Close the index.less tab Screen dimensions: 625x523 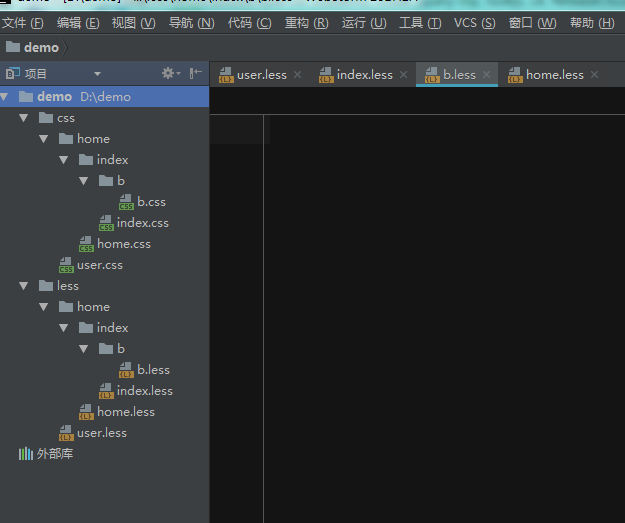403,75
